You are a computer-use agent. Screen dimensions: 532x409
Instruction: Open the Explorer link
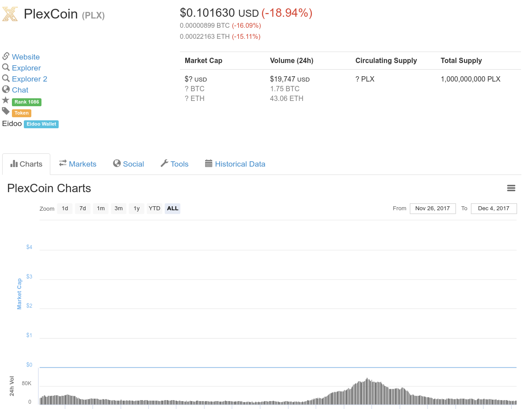pos(26,68)
